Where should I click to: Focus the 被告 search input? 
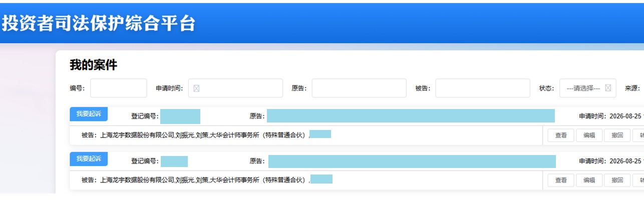(x=483, y=88)
